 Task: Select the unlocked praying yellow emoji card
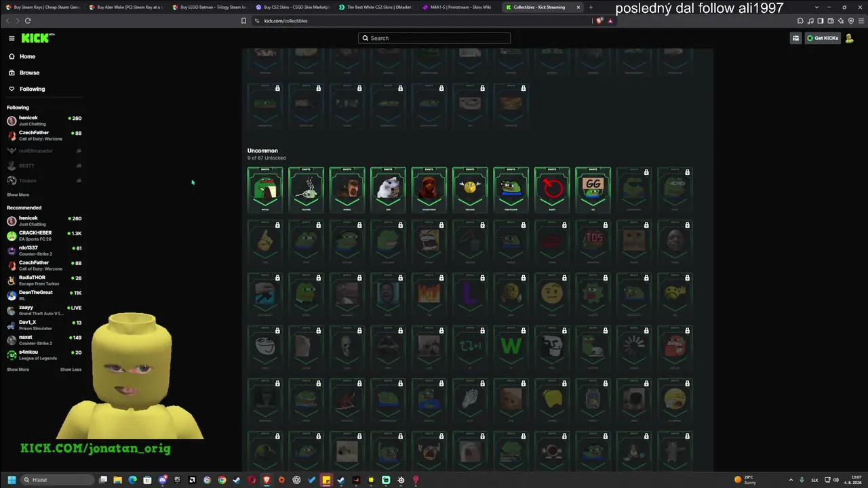click(470, 190)
